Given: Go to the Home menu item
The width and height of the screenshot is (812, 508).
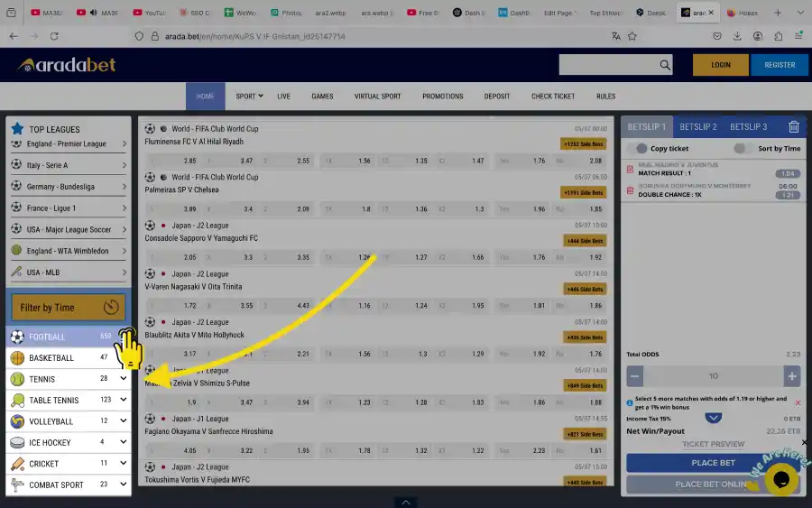Looking at the screenshot, I should pyautogui.click(x=205, y=97).
